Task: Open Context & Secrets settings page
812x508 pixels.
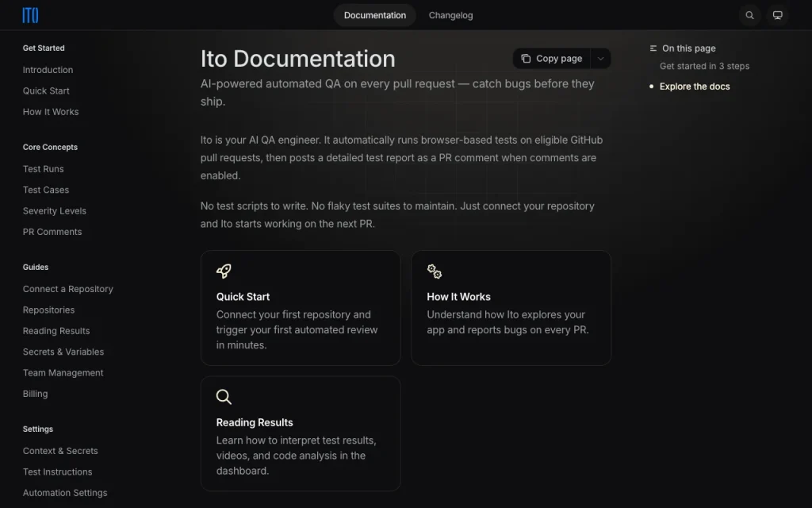Action: point(60,451)
